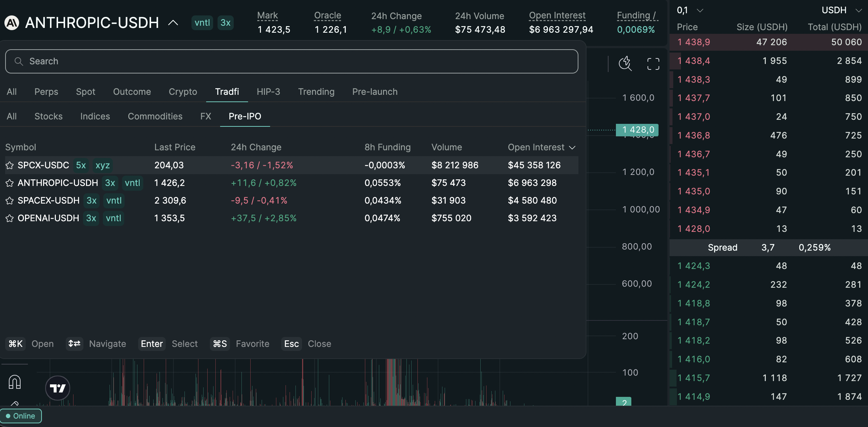Click the Spread row in order book
The image size is (868, 427).
click(x=769, y=248)
